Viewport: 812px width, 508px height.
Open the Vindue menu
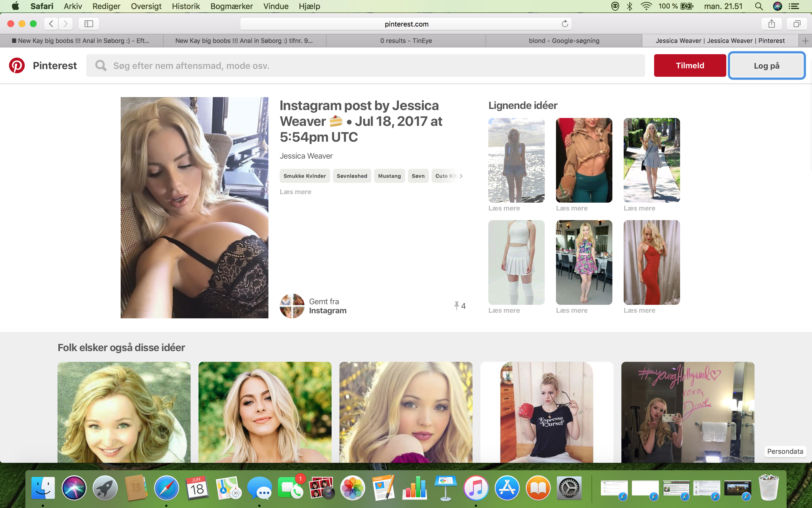276,6
